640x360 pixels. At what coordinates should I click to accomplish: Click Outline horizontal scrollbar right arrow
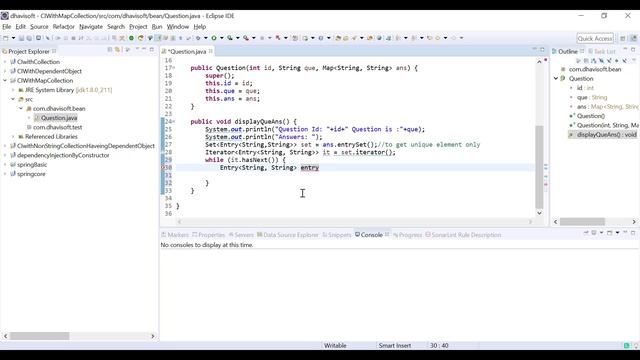(x=634, y=222)
